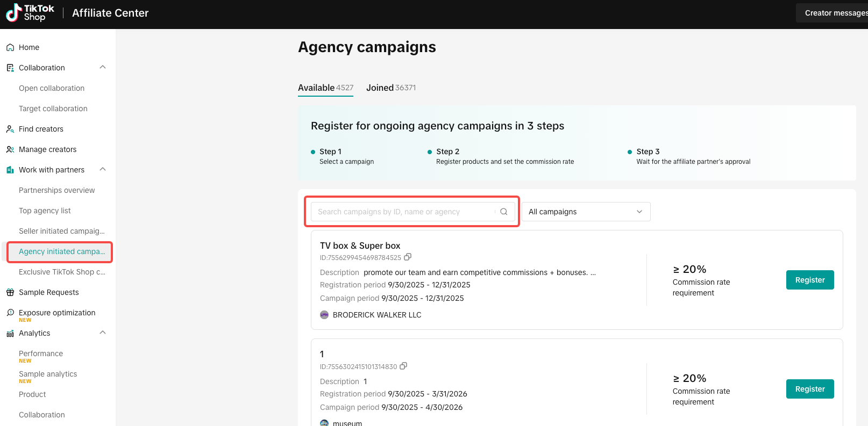
Task: Open Creator messages
Action: 835,13
